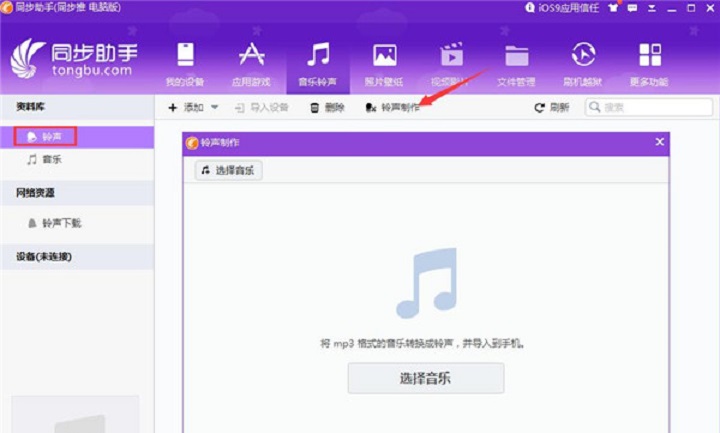The image size is (720, 433).
Task: Click the 删除 trash delete button
Action: tap(327, 107)
